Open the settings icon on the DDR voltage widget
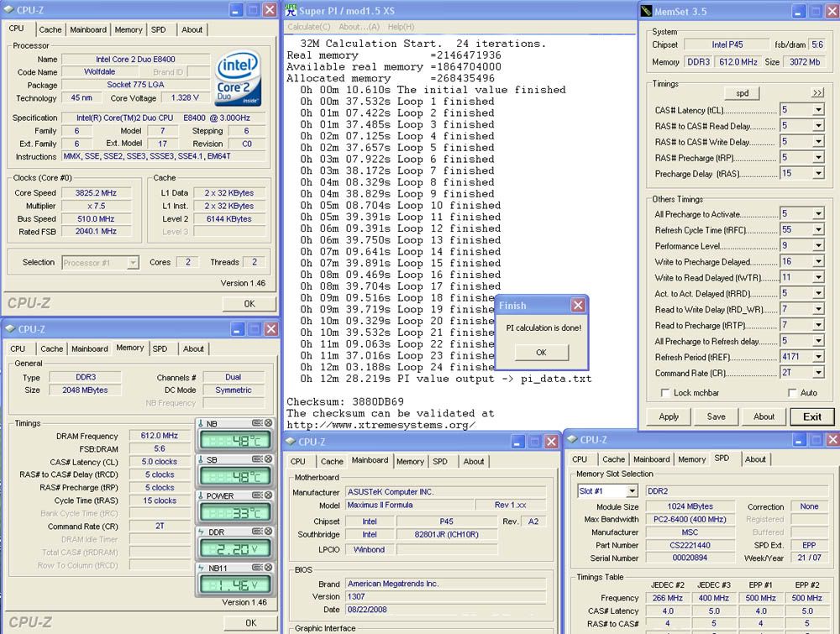Image resolution: width=840 pixels, height=634 pixels. coord(257,532)
